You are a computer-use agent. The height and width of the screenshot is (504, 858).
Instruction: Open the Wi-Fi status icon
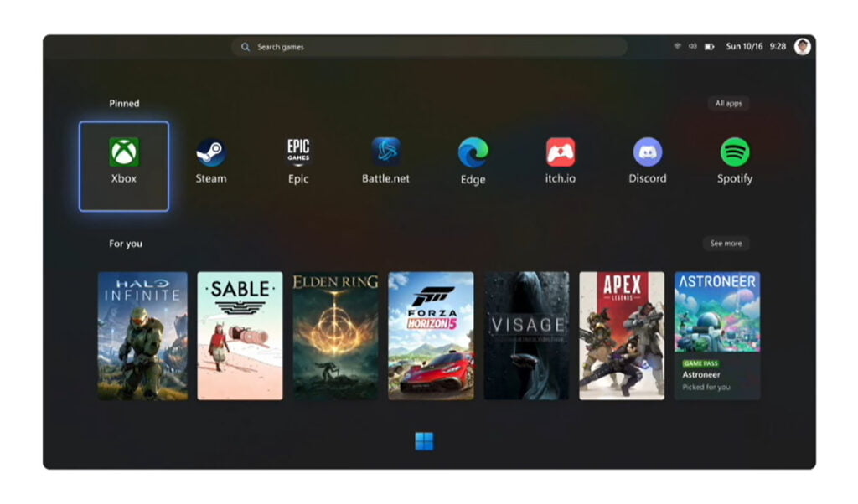coord(677,47)
